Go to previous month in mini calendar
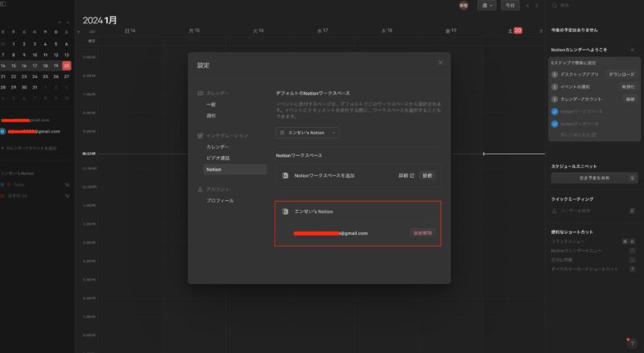The width and height of the screenshot is (644, 353). [x=59, y=22]
